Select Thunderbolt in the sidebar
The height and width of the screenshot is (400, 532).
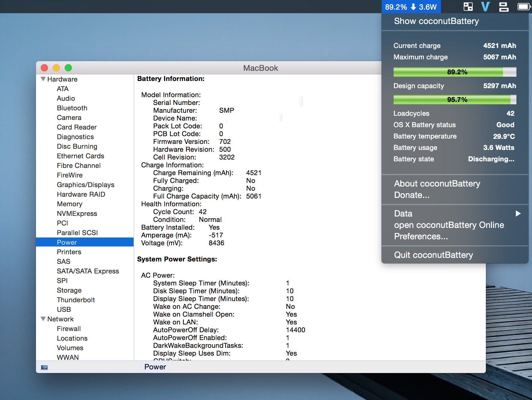tap(76, 300)
